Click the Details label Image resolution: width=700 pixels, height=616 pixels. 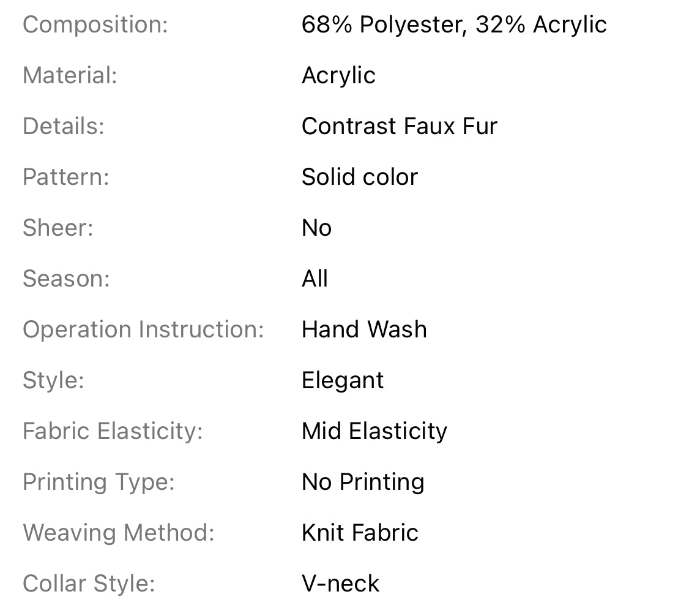pyautogui.click(x=64, y=127)
